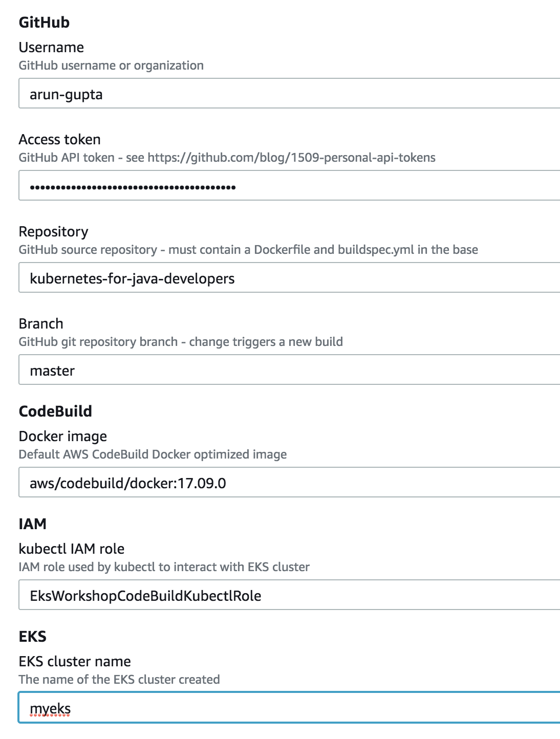
Task: Click the EKS section heading
Action: pyautogui.click(x=32, y=637)
